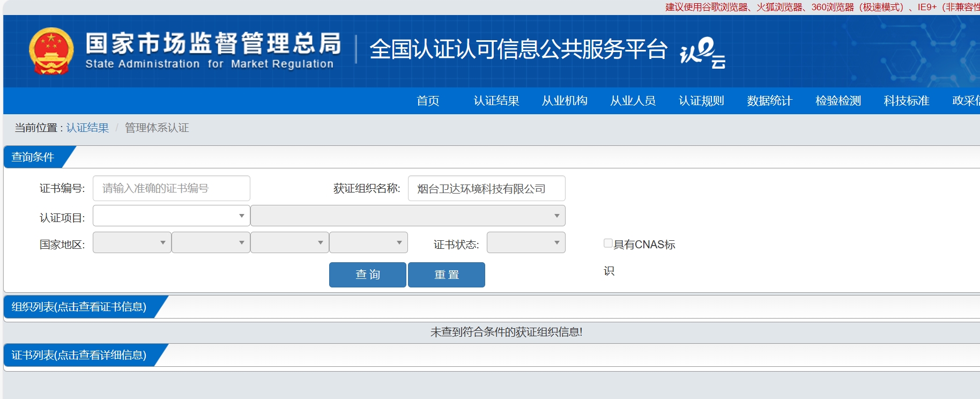Open the second 国家地区 dropdown
Viewport: 980px width, 399px height.
(x=211, y=242)
